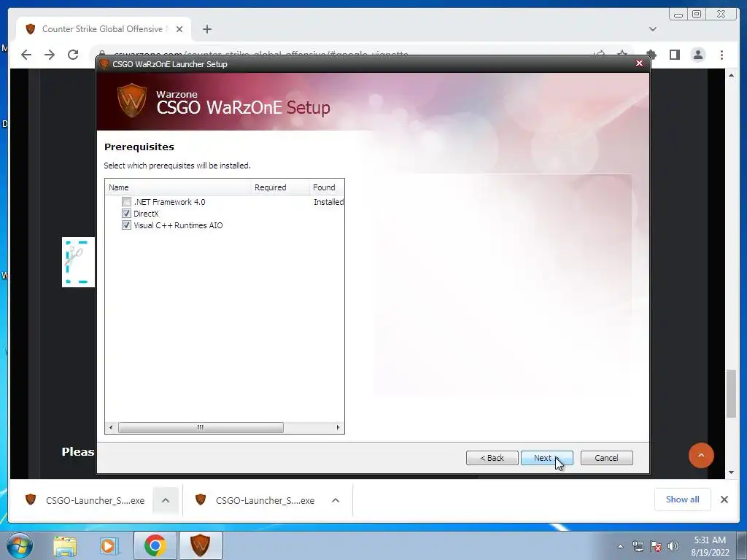Click the Required column header
The image size is (747, 560).
click(x=279, y=187)
